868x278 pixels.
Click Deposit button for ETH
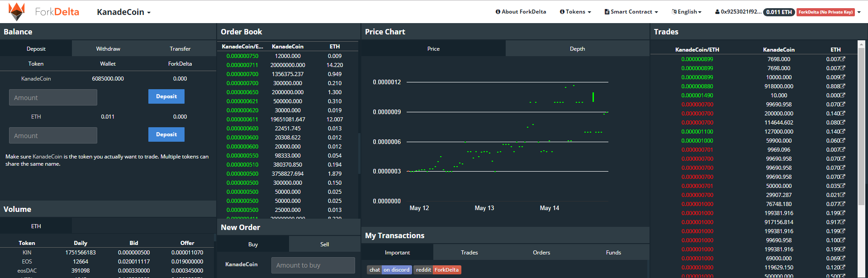click(166, 134)
